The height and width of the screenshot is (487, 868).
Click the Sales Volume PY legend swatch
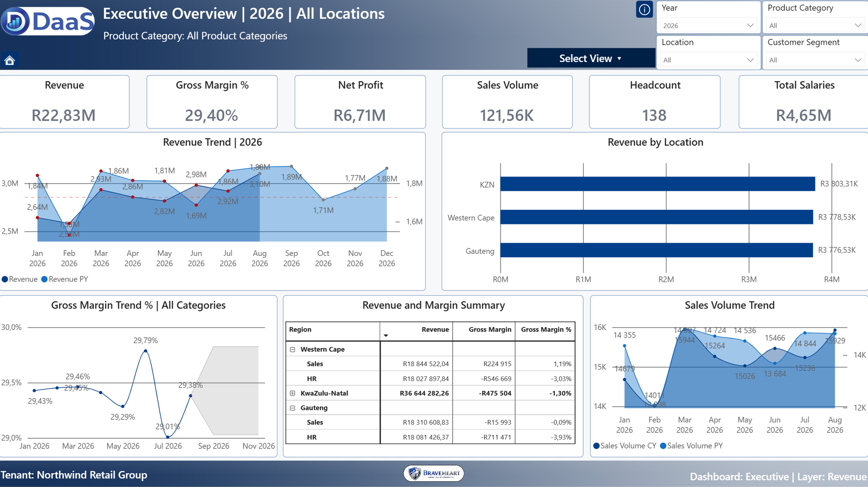point(663,446)
